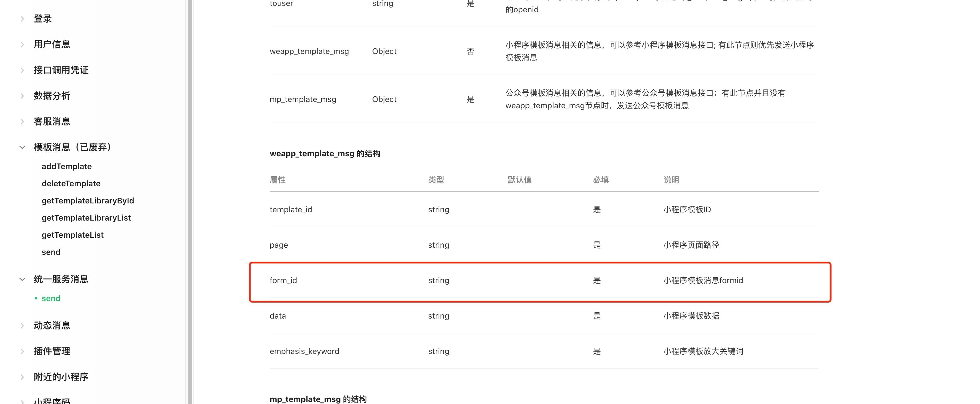Expand the 数据分析 chevron arrow
The image size is (980, 404).
pos(22,96)
